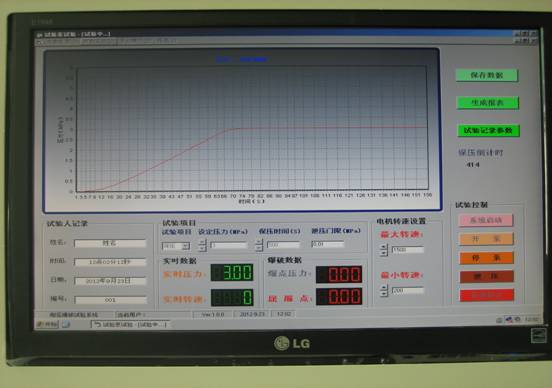Viewport: 552px width, 388px height.
Task: Click the 最大转速 stepper arrows
Action: 384,250
